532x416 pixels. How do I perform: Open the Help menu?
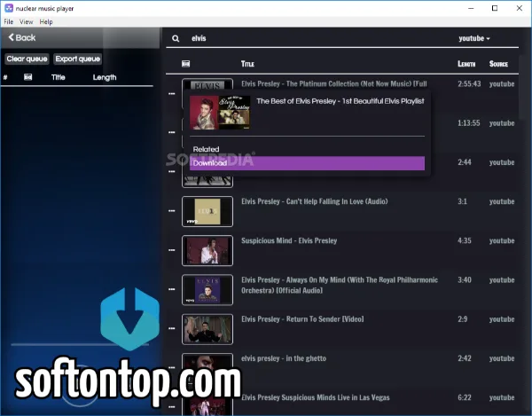pyautogui.click(x=46, y=21)
